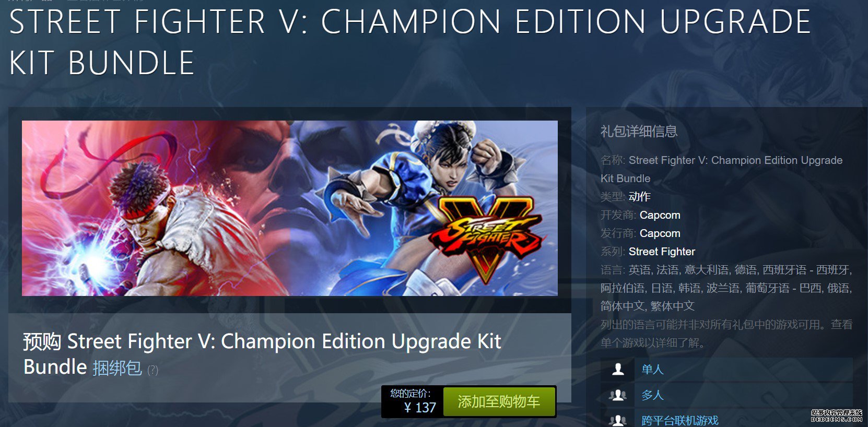Click the bundle header banner image
Image resolution: width=868 pixels, height=427 pixels.
(290, 208)
